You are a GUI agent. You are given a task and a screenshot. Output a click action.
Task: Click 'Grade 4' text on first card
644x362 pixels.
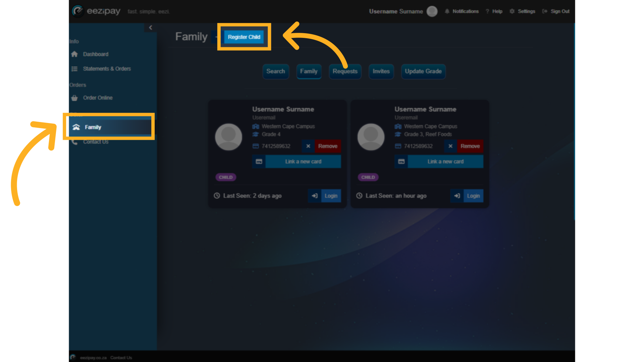click(x=271, y=134)
